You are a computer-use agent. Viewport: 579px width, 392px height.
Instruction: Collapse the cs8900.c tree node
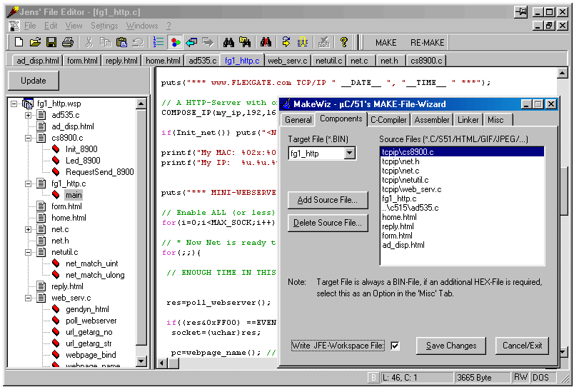point(29,138)
